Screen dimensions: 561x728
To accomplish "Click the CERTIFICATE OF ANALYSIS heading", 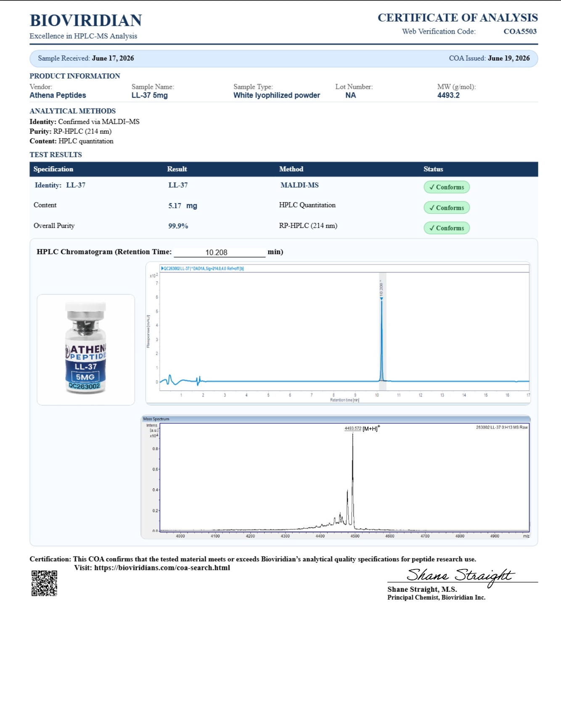I will pyautogui.click(x=458, y=18).
